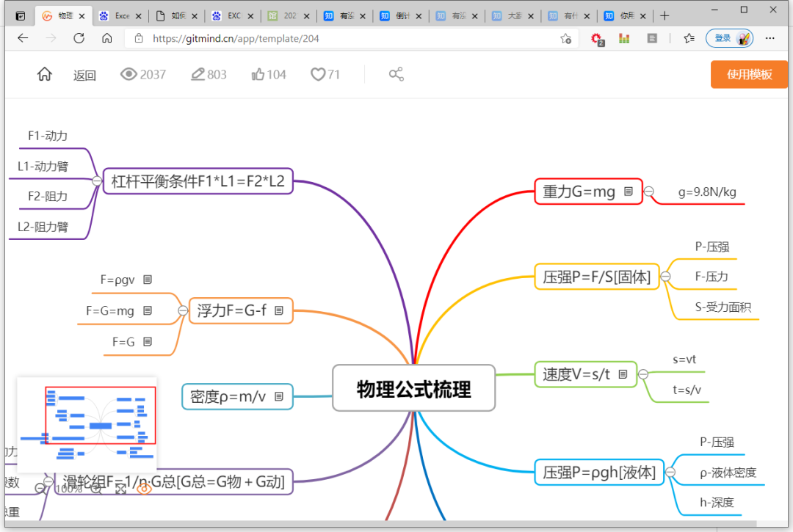The width and height of the screenshot is (793, 532).
Task: Click the fit-to-screen icon near zoom controls
Action: pyautogui.click(x=121, y=489)
